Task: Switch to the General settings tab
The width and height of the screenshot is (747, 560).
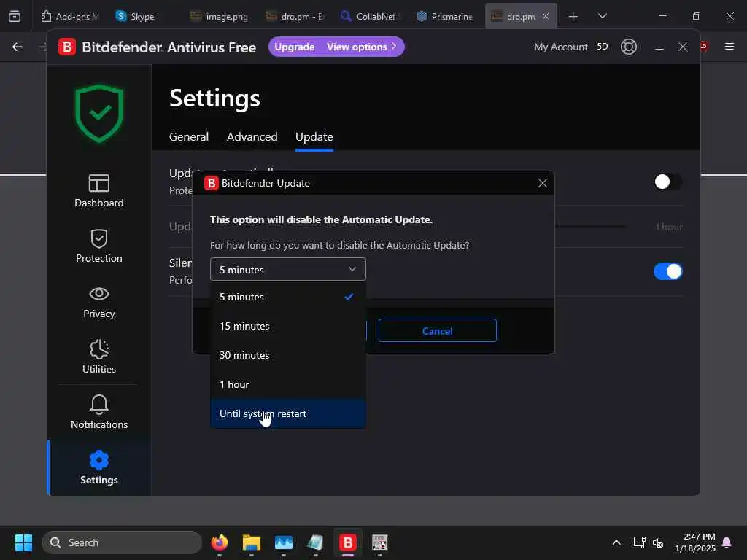Action: (x=189, y=137)
